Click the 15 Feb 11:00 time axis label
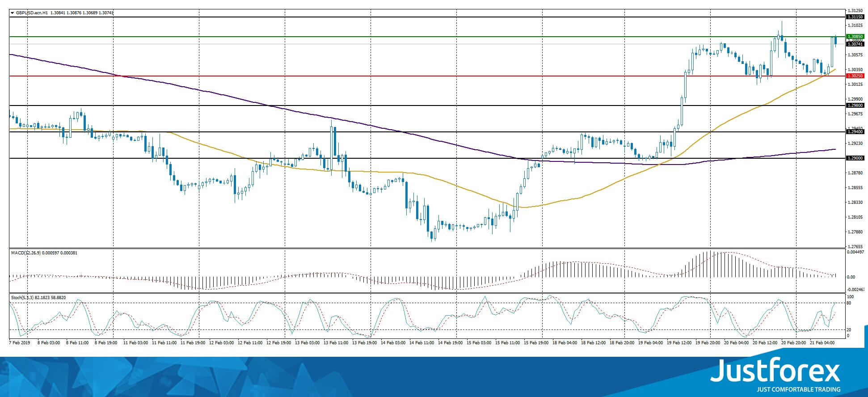 pos(507,343)
